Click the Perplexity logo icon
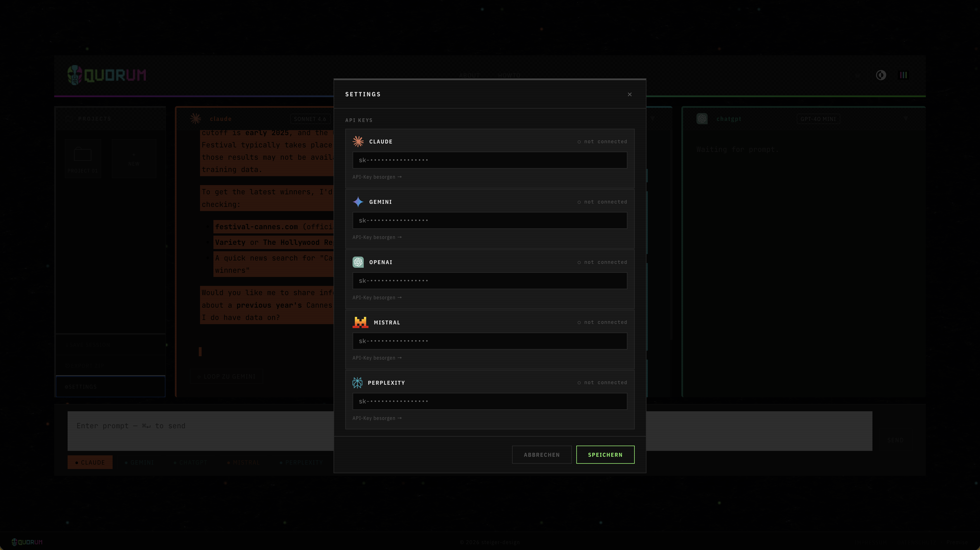Screen dimensions: 980x550 coord(357,383)
